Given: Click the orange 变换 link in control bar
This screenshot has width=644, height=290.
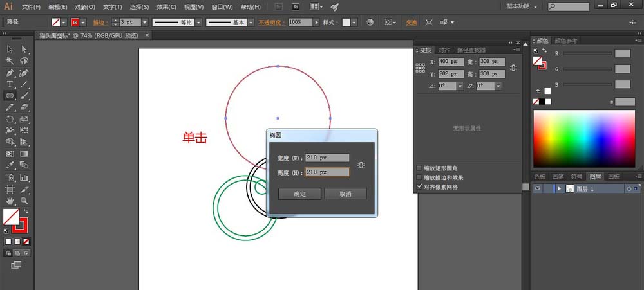Looking at the screenshot, I should coord(412,23).
